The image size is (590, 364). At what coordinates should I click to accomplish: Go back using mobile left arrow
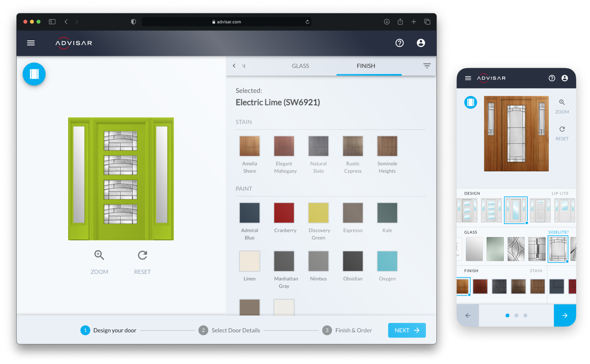pyautogui.click(x=468, y=315)
